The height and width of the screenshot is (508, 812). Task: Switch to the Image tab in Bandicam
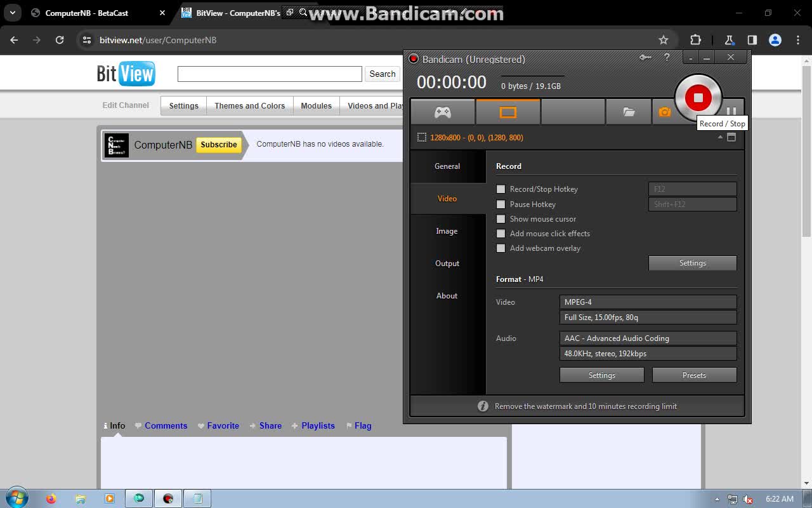point(447,231)
